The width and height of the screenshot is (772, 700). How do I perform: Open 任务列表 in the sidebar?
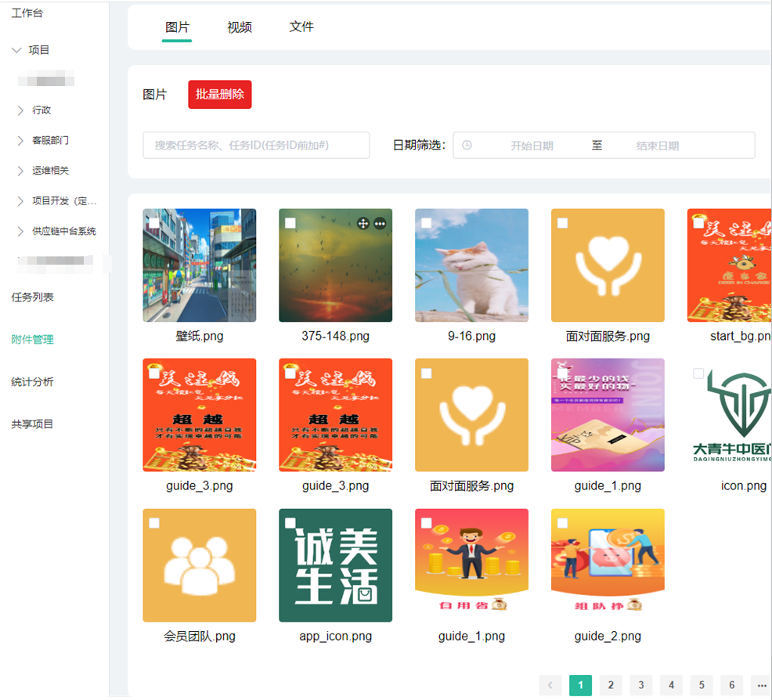pyautogui.click(x=32, y=298)
